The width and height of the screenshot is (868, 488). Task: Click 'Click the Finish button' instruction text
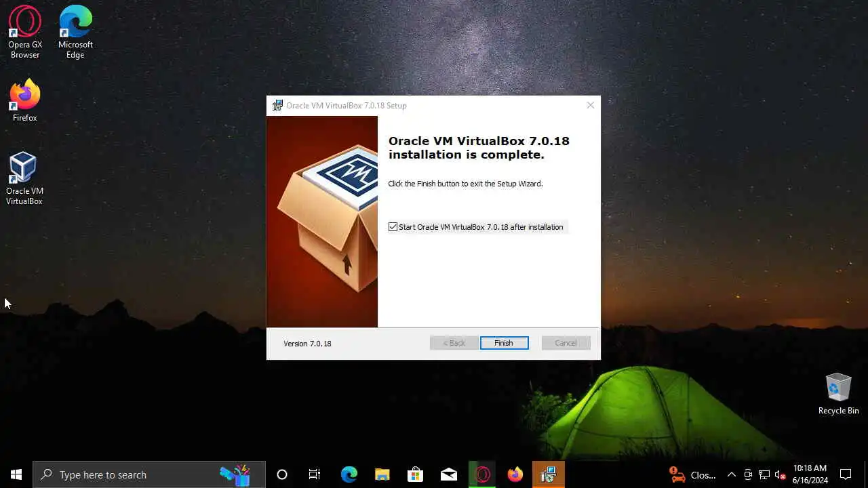tap(465, 184)
